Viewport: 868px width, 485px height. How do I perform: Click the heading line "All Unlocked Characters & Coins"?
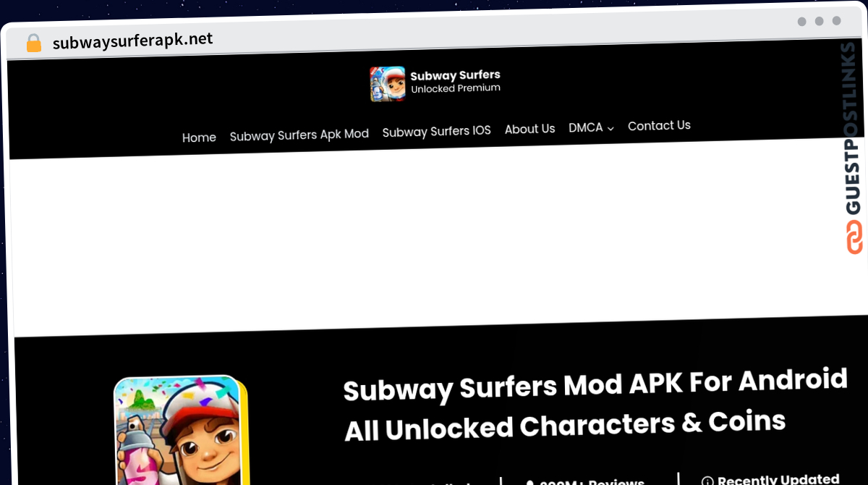565,426
